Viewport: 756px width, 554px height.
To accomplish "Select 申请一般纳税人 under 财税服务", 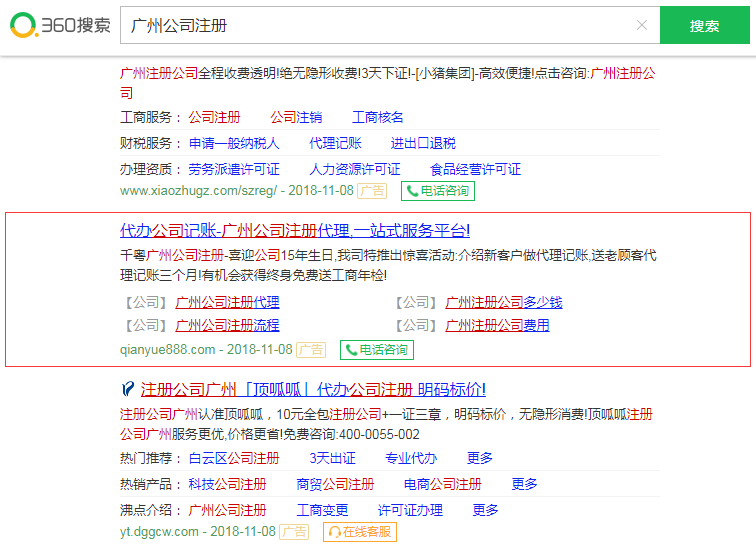I will tap(234, 143).
